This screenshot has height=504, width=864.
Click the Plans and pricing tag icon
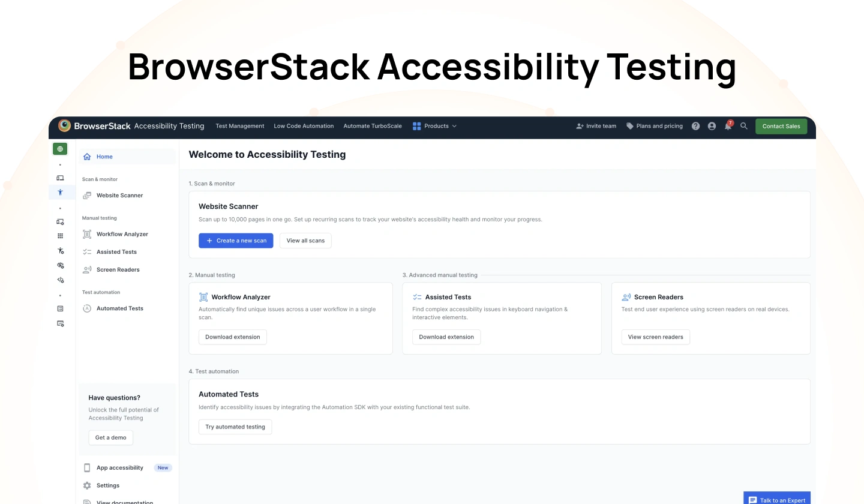click(x=630, y=126)
